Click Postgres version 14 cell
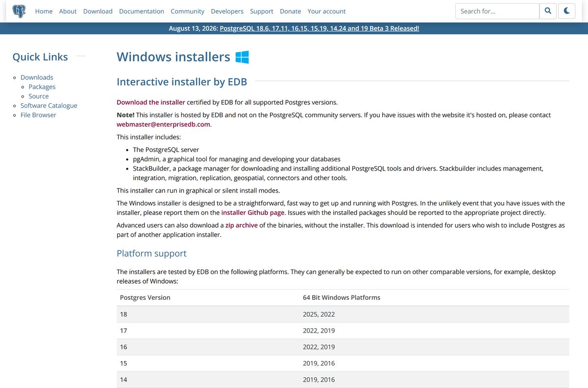The width and height of the screenshot is (588, 388). click(208, 380)
